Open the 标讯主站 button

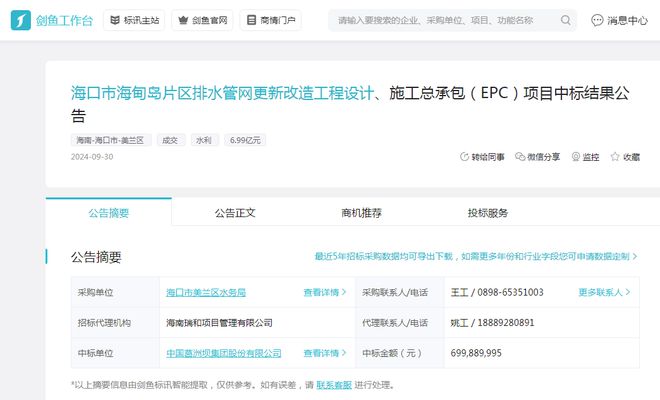pos(134,20)
